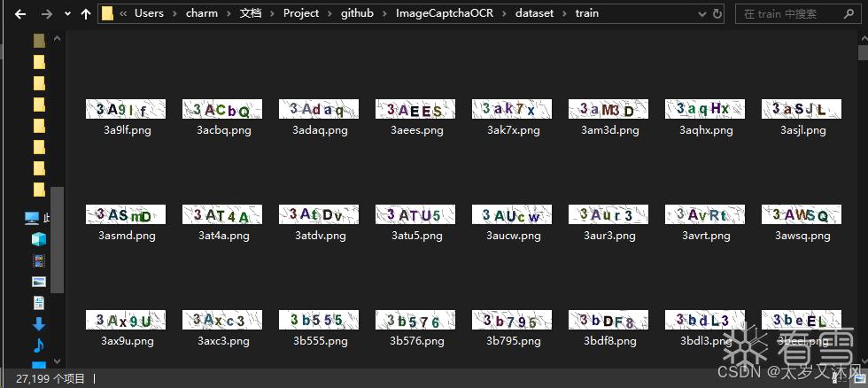The height and width of the screenshot is (388, 868).
Task: Select the 3axc3.png thumbnail
Action: coord(222,320)
